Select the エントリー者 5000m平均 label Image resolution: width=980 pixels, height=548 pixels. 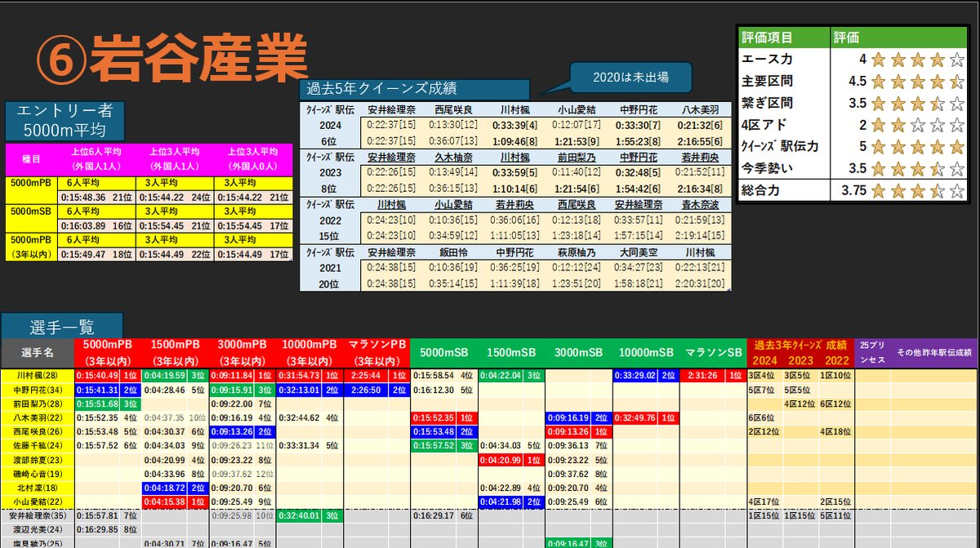(65, 120)
